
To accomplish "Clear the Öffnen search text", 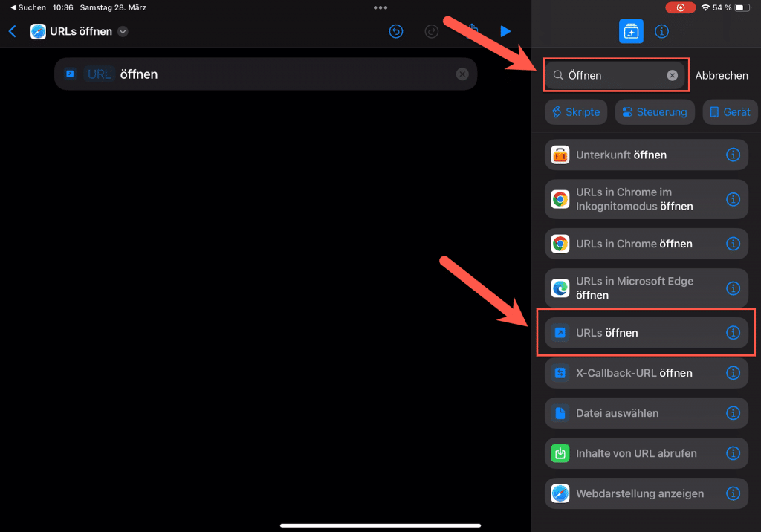I will point(672,75).
